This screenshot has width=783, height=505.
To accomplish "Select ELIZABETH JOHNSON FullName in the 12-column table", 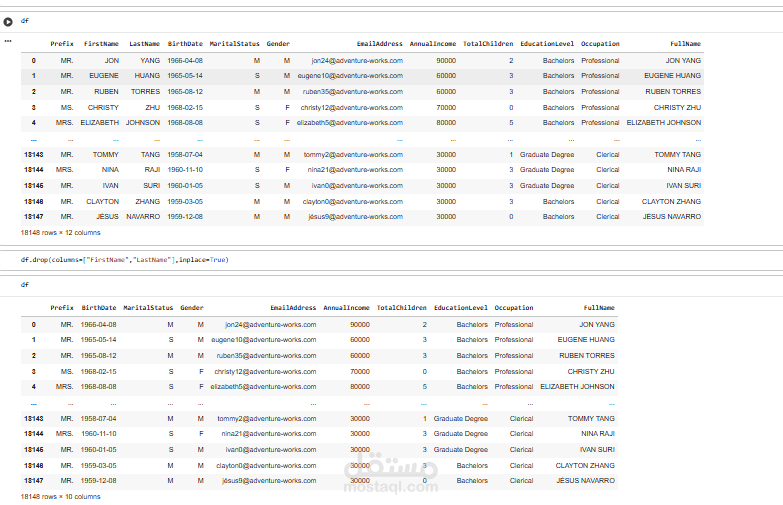I will (x=664, y=123).
